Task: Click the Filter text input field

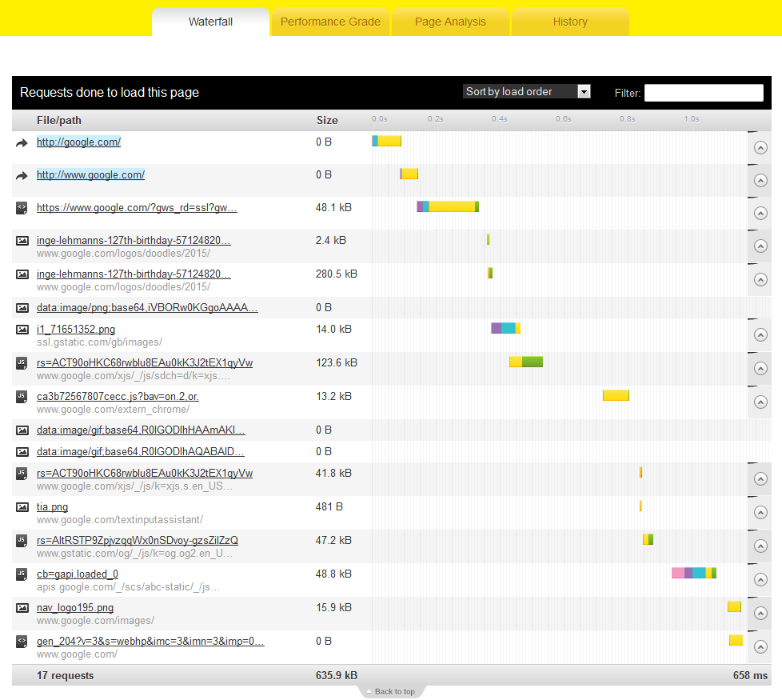Action: pos(704,93)
